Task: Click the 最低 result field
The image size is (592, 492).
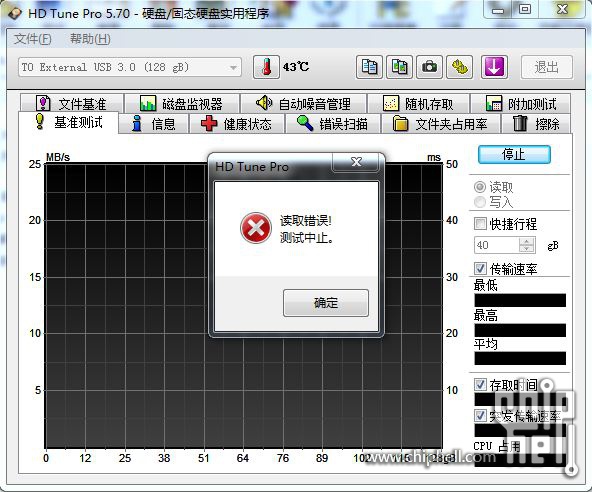Action: [520, 301]
